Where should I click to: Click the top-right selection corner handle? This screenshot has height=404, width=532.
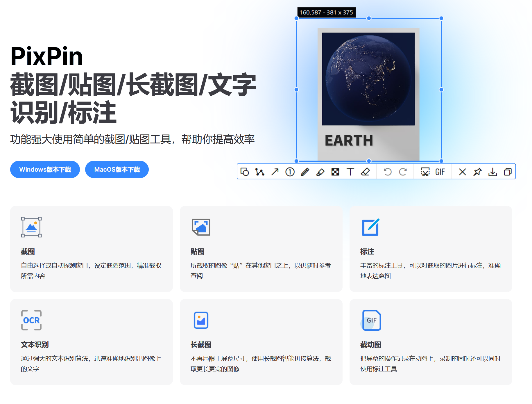(441, 18)
